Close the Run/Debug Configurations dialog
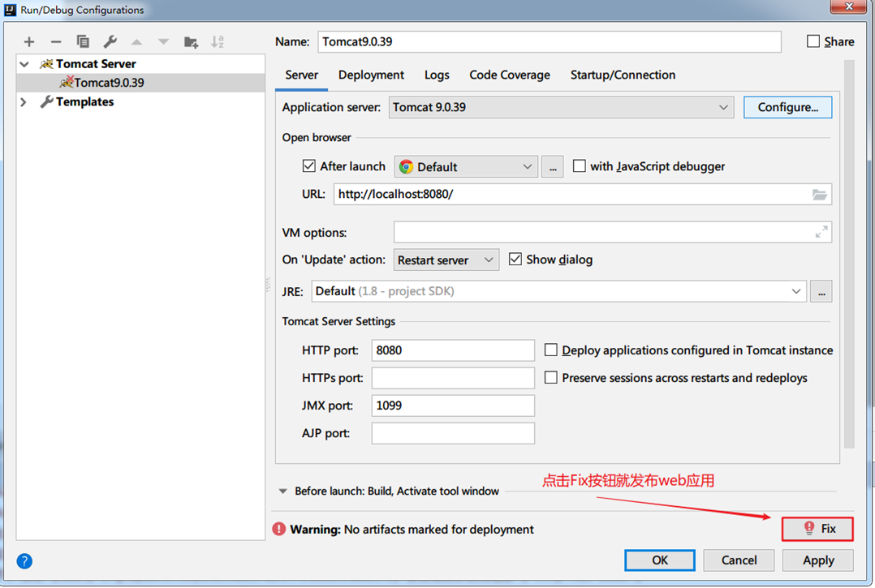 click(x=848, y=6)
